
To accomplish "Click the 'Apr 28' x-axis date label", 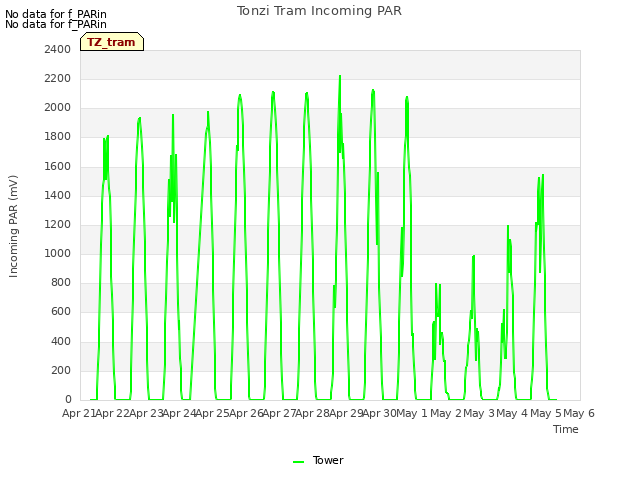I will pyautogui.click(x=312, y=413).
